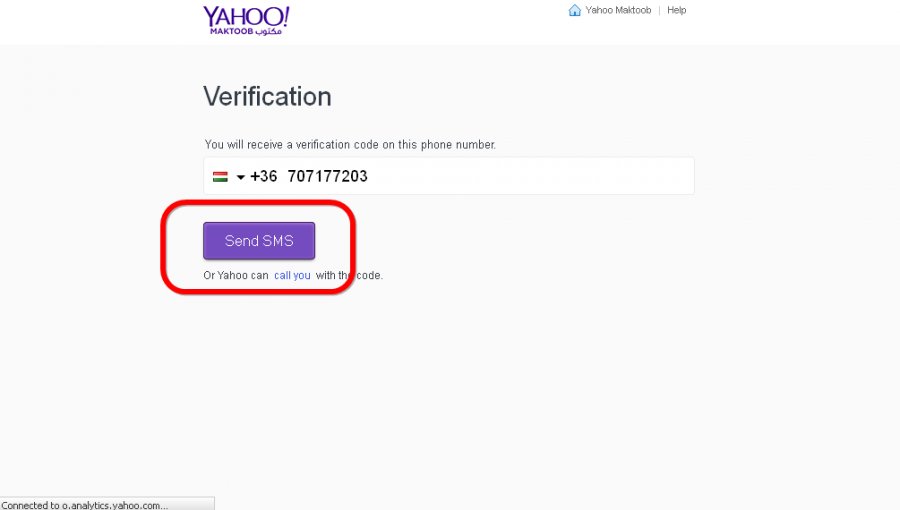The width and height of the screenshot is (900, 510).
Task: Click the empty right side of the phone field
Action: [x=531, y=176]
